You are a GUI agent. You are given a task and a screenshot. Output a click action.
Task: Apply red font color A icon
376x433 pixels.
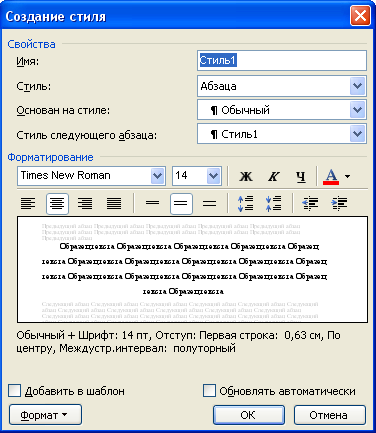(331, 176)
